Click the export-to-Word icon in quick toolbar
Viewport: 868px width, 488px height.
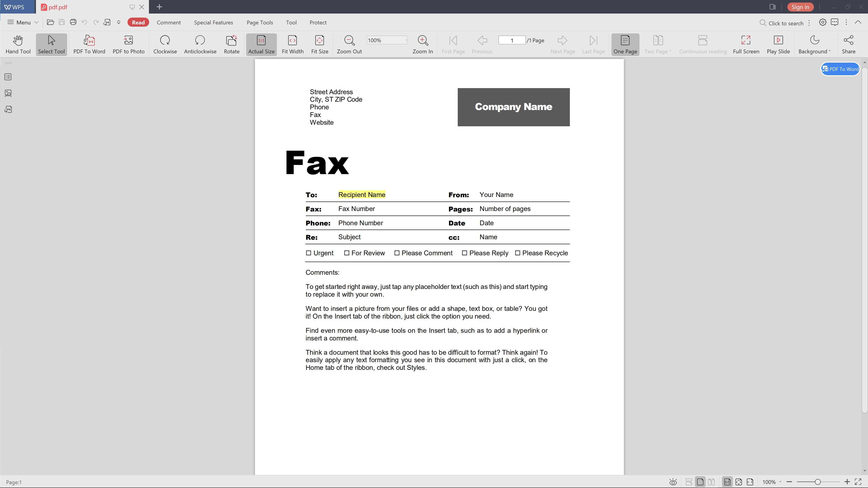pos(107,22)
